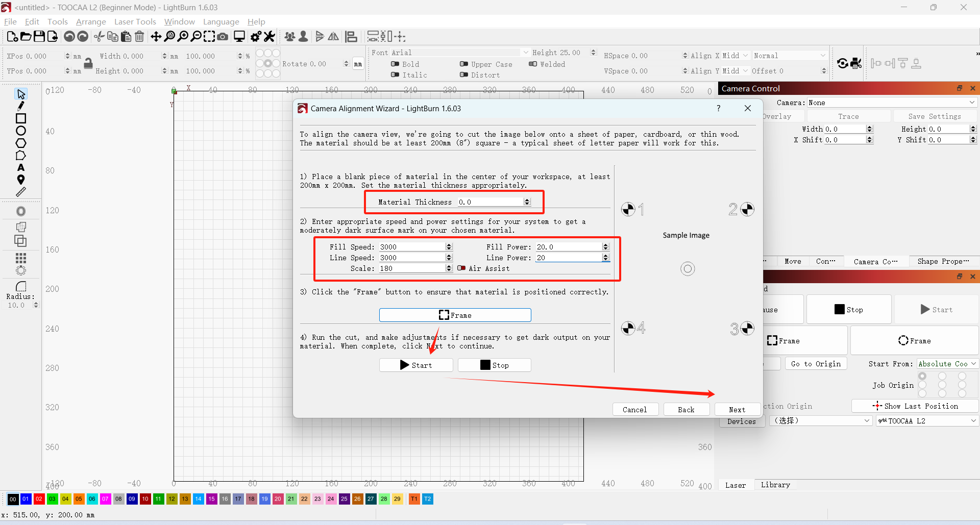Image resolution: width=980 pixels, height=525 pixels.
Task: Toggle the aspect ratio lock icon
Action: (x=88, y=63)
